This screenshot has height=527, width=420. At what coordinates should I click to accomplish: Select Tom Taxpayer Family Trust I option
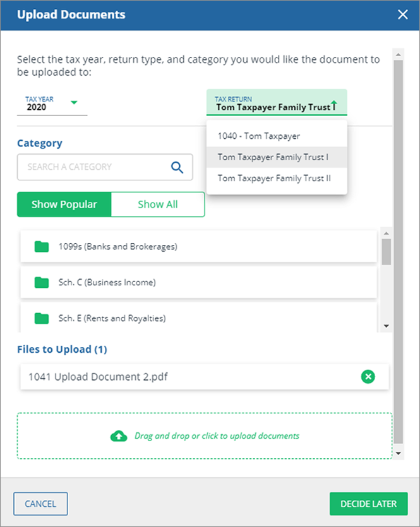273,157
